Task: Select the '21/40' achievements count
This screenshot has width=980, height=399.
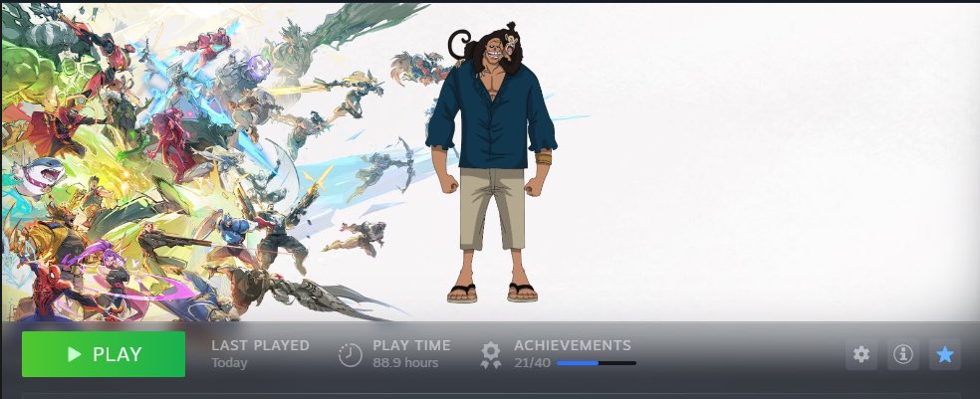Action: coord(532,363)
